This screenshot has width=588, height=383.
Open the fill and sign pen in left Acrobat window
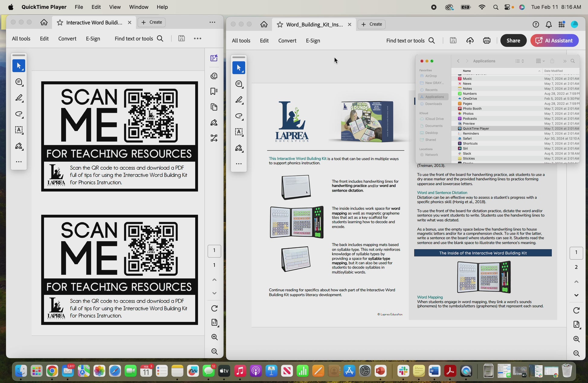pos(19,146)
